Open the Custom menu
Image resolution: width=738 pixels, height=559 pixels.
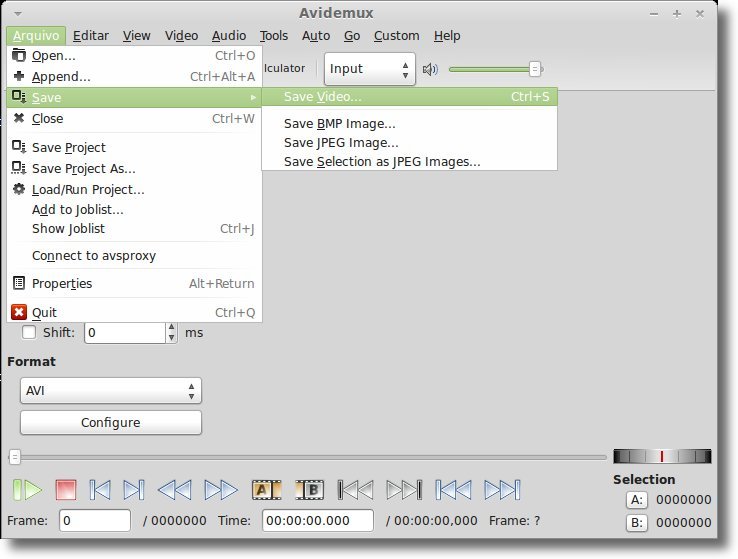(397, 36)
